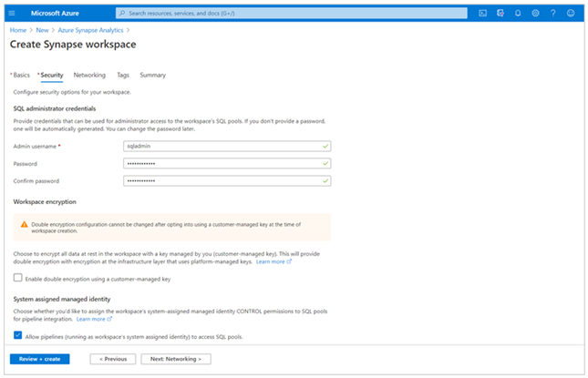588x378 pixels.
Task: Click the Next: Networking button
Action: [176, 359]
